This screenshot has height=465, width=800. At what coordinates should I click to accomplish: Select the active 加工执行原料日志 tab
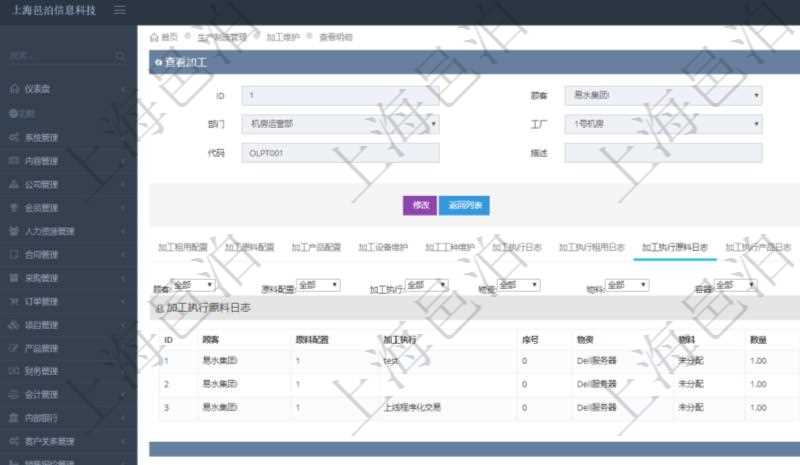pyautogui.click(x=675, y=247)
